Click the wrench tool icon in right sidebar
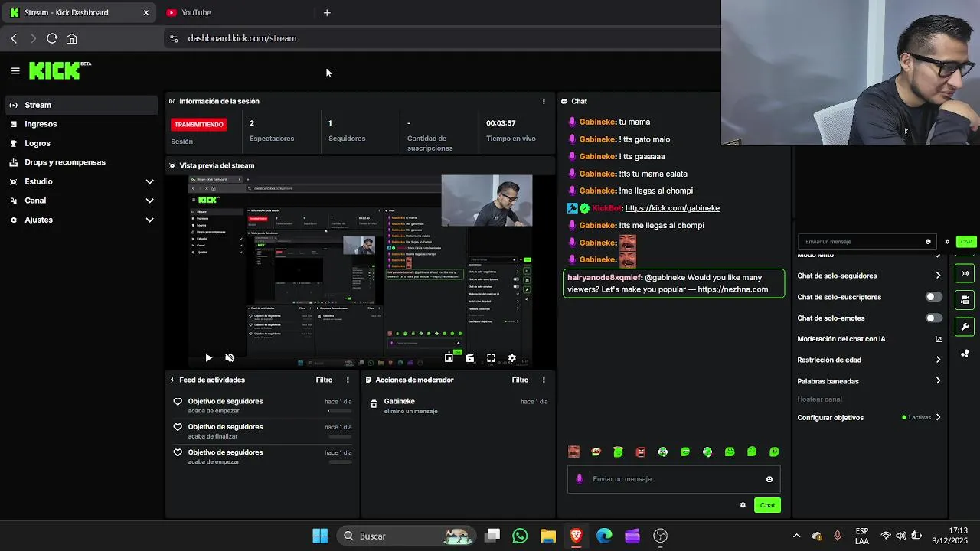The width and height of the screenshot is (980, 551). pos(965,327)
